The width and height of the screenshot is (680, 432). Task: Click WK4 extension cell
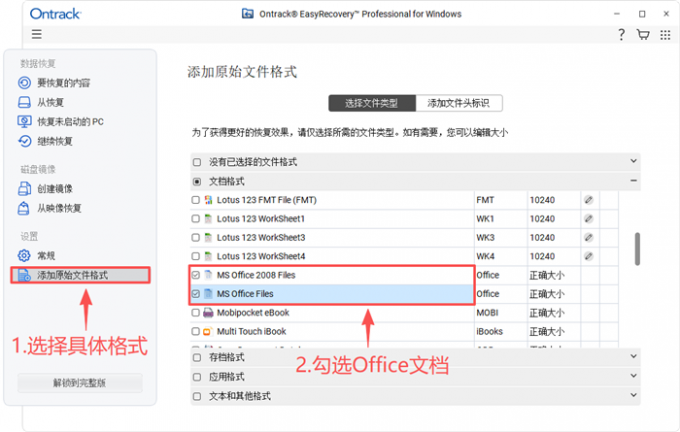coord(485,256)
